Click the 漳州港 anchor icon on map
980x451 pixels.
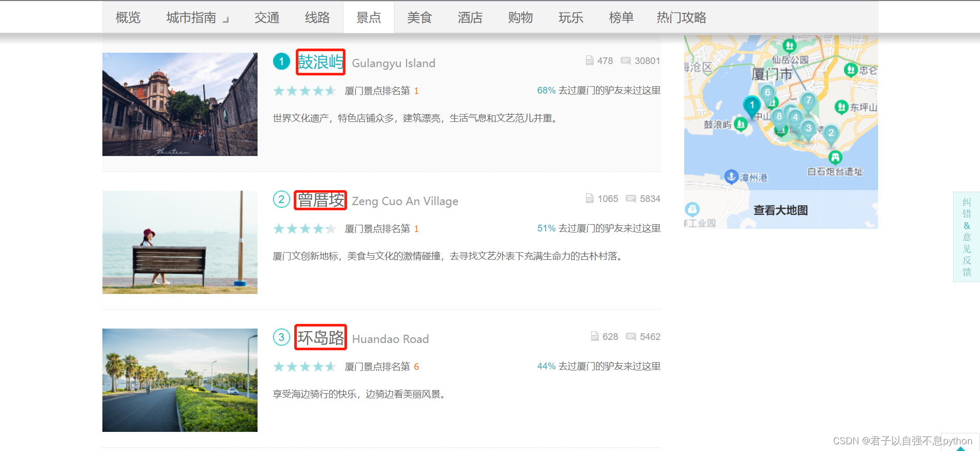(x=731, y=177)
